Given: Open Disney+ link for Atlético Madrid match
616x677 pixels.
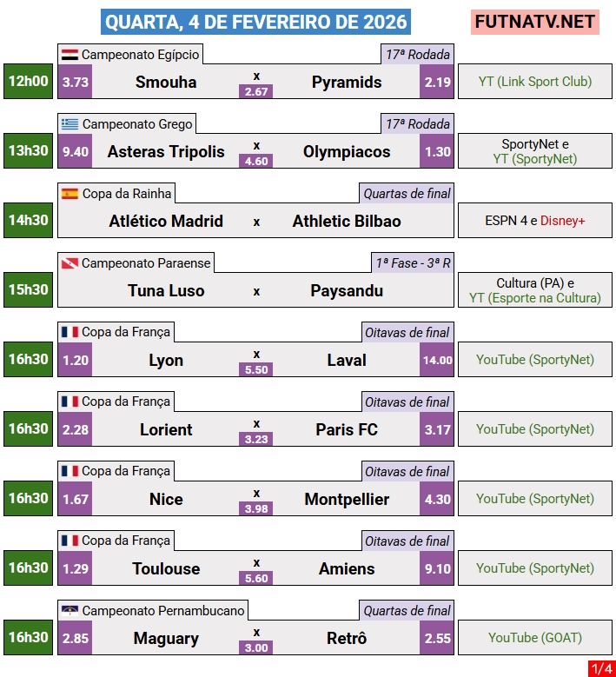Looking at the screenshot, I should (x=563, y=221).
